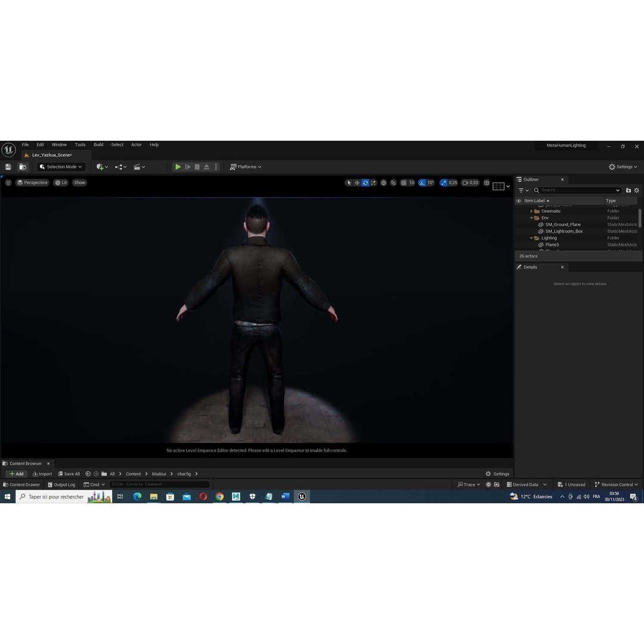Open the main toolbar Settings dropdown

tap(623, 167)
